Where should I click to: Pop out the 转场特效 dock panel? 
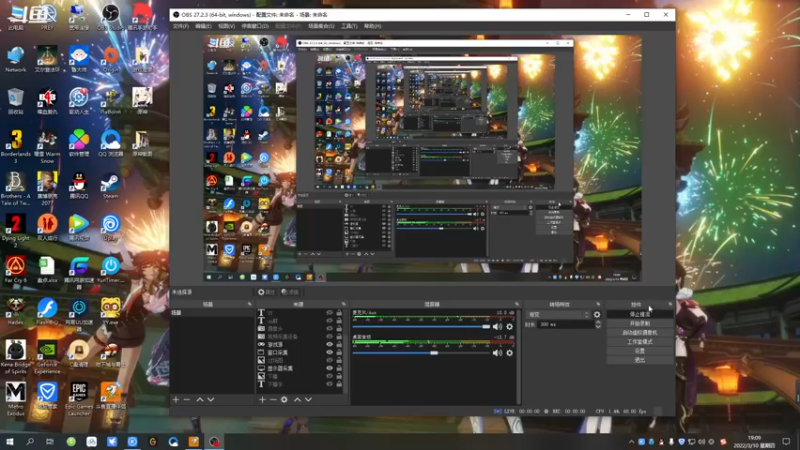[x=598, y=304]
